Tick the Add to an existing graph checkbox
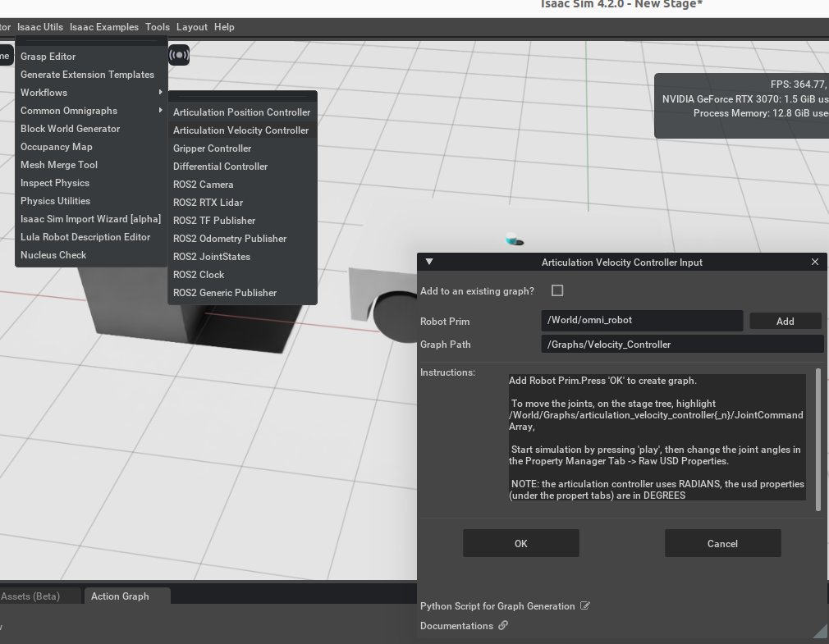829x644 pixels. tap(557, 290)
